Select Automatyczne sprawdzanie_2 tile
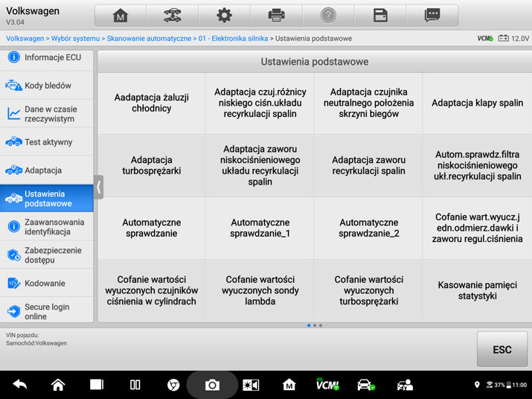This screenshot has width=532, height=399. tap(368, 228)
